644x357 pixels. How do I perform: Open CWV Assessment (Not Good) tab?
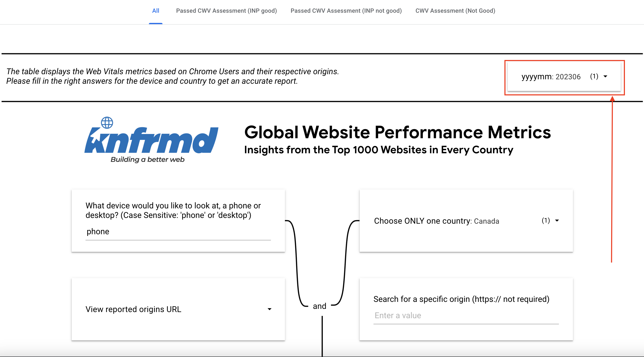pos(455,11)
